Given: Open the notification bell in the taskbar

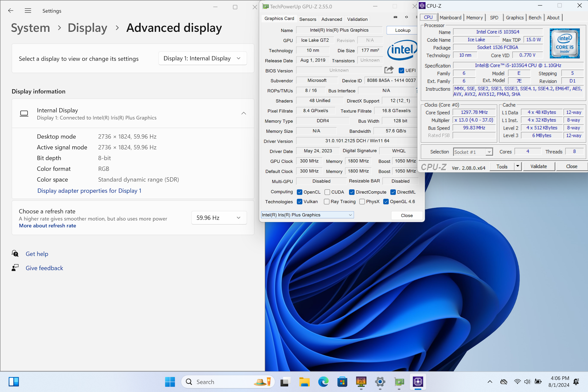Looking at the screenshot, I should click(x=577, y=382).
